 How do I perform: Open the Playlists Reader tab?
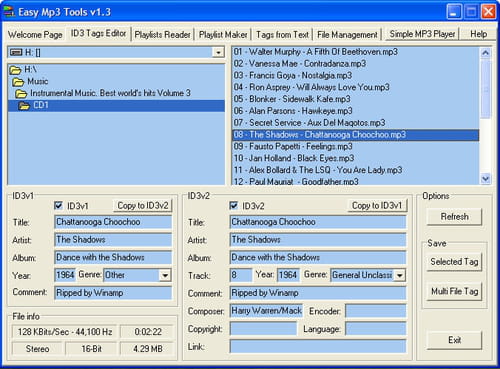pos(162,35)
